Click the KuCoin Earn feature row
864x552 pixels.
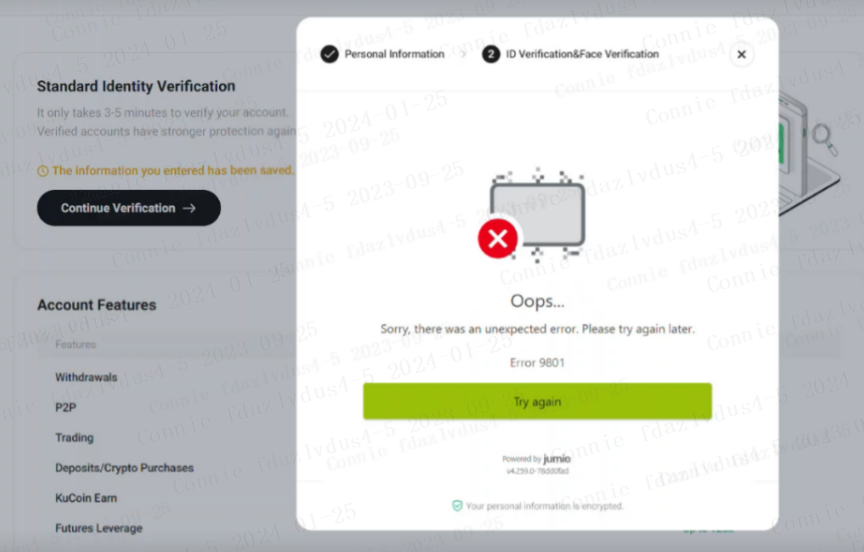click(x=86, y=497)
